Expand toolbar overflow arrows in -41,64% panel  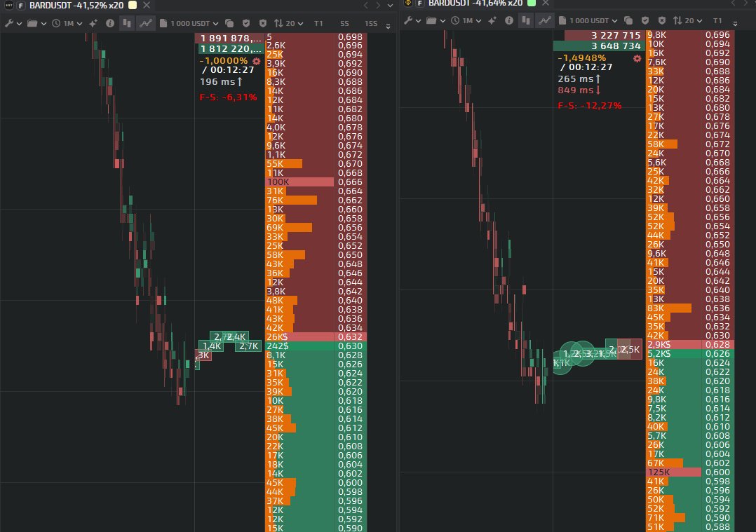tap(735, 23)
